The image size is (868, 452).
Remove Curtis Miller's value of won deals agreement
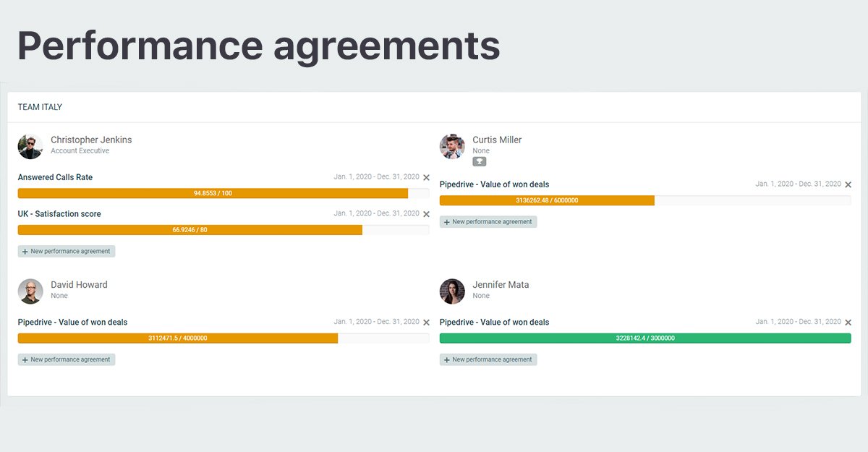coord(848,184)
